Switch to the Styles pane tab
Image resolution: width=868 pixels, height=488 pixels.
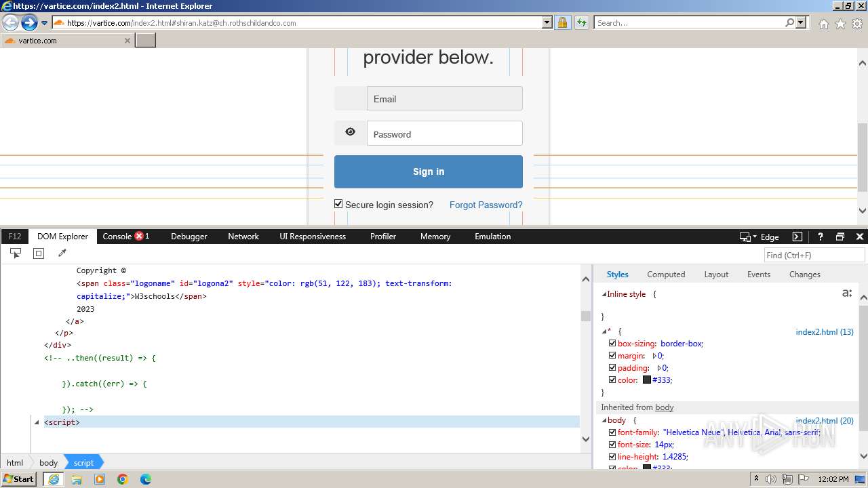point(617,274)
